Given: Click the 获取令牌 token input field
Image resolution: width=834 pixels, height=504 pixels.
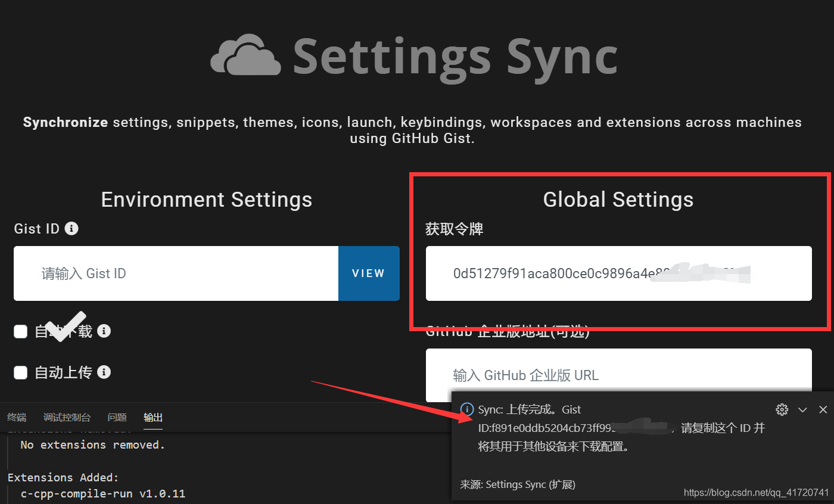Looking at the screenshot, I should click(618, 273).
